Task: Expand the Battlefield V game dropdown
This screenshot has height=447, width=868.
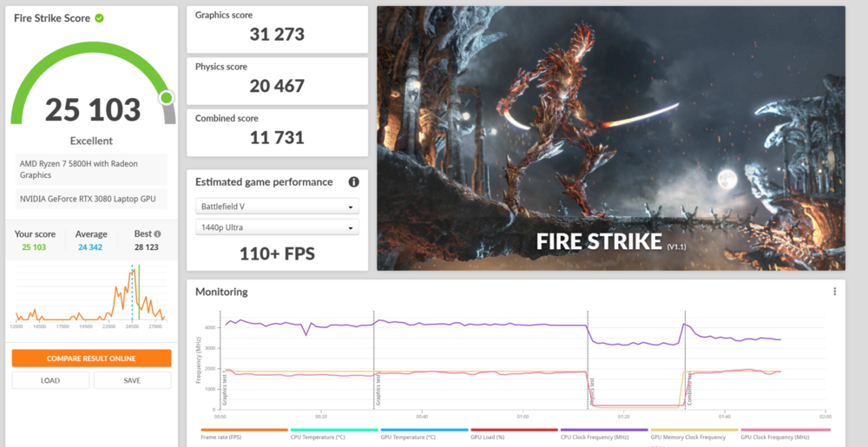Action: point(277,207)
